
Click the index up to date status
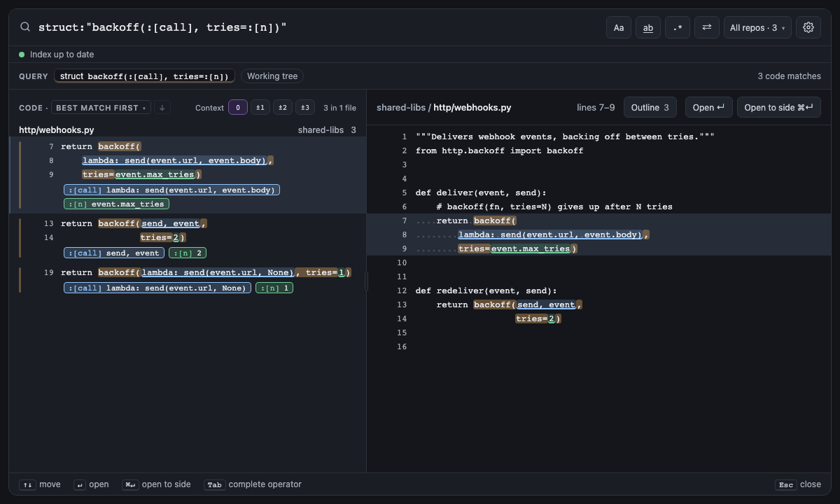57,54
